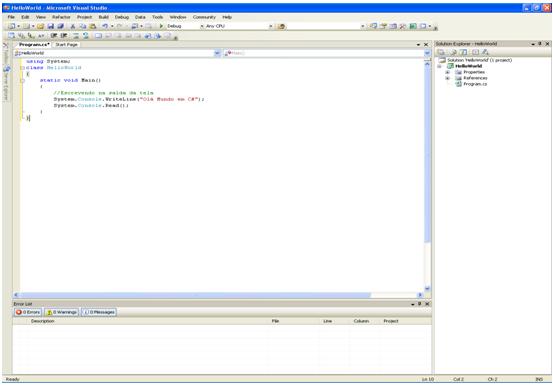Click the New Project toolbar icon
Screen dimensions: 553x385
[12, 26]
